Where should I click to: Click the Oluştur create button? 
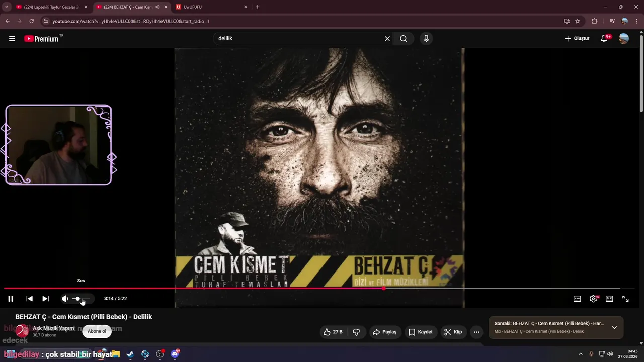[577, 39]
